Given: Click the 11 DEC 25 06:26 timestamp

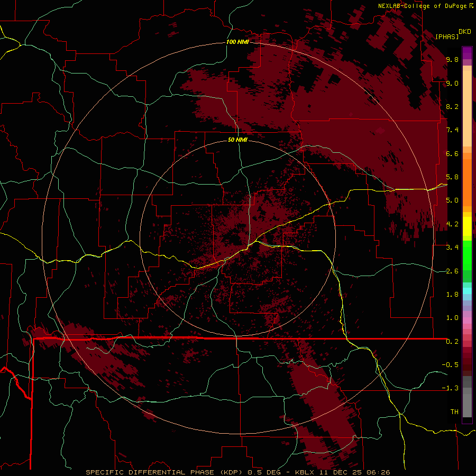Looking at the screenshot, I should [354, 472].
